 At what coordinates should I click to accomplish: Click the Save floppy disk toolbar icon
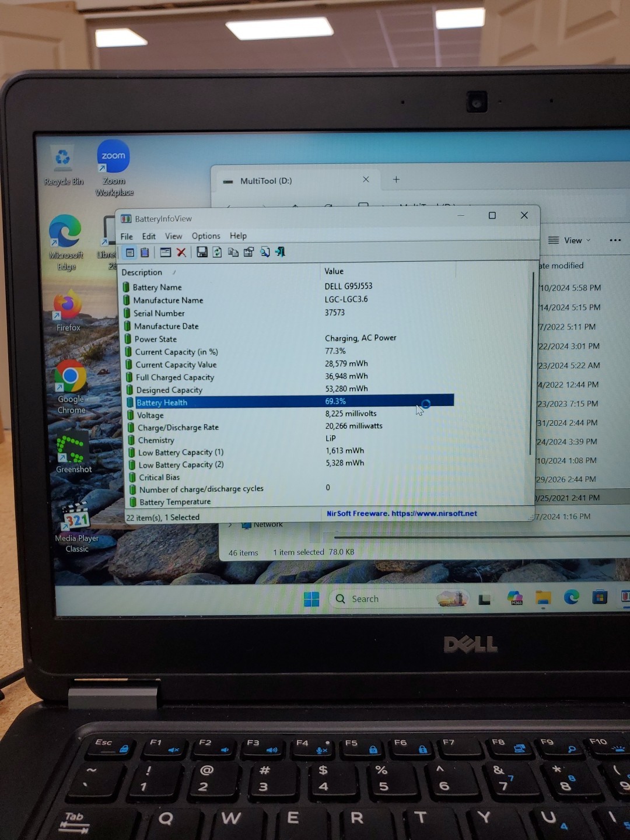pyautogui.click(x=202, y=252)
